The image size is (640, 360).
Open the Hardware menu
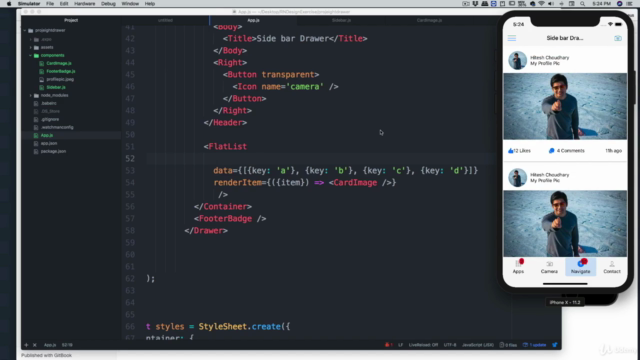tap(84, 4)
